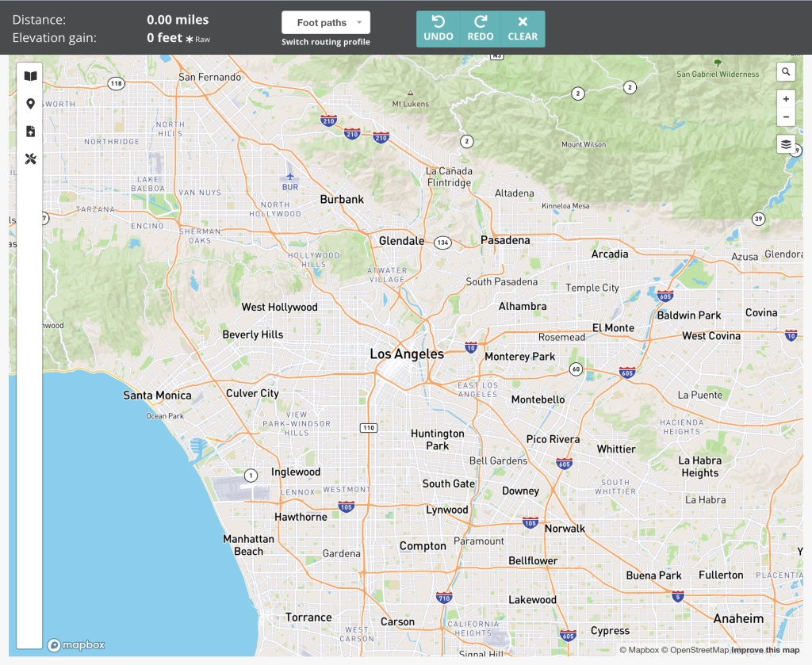Open the © OpenStreetMap attribution link
The width and height of the screenshot is (812, 665).
(695, 650)
